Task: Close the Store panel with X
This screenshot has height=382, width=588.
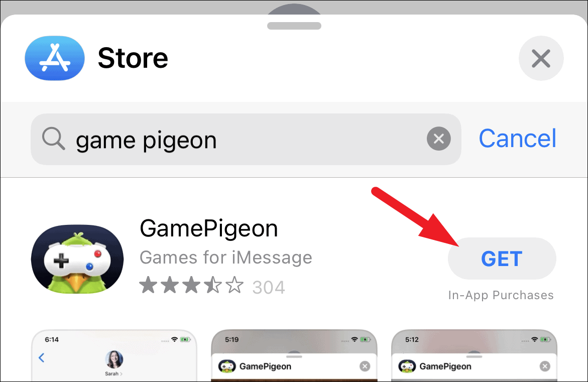Action: (x=541, y=59)
